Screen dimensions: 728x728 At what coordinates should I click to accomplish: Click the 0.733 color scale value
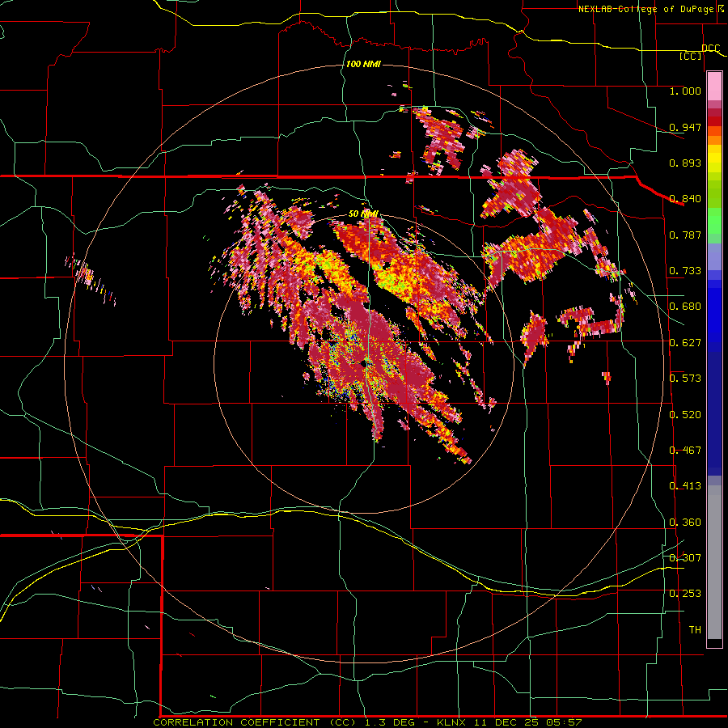pyautogui.click(x=685, y=271)
